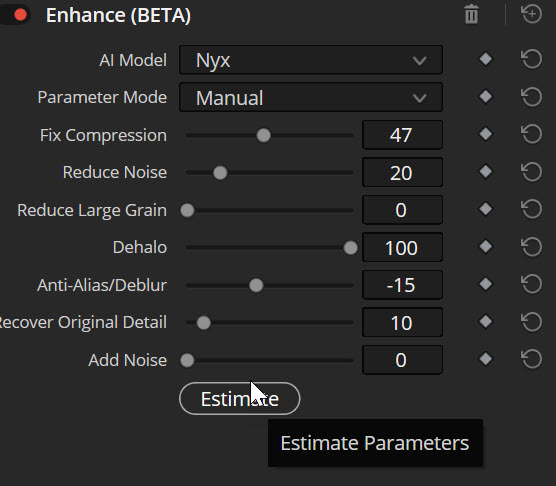The width and height of the screenshot is (556, 486).
Task: Click the Reduce Large Grain value field
Action: [402, 210]
